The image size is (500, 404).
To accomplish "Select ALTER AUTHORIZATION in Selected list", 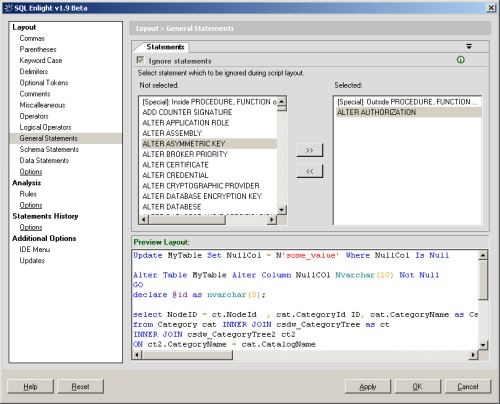I will 408,112.
